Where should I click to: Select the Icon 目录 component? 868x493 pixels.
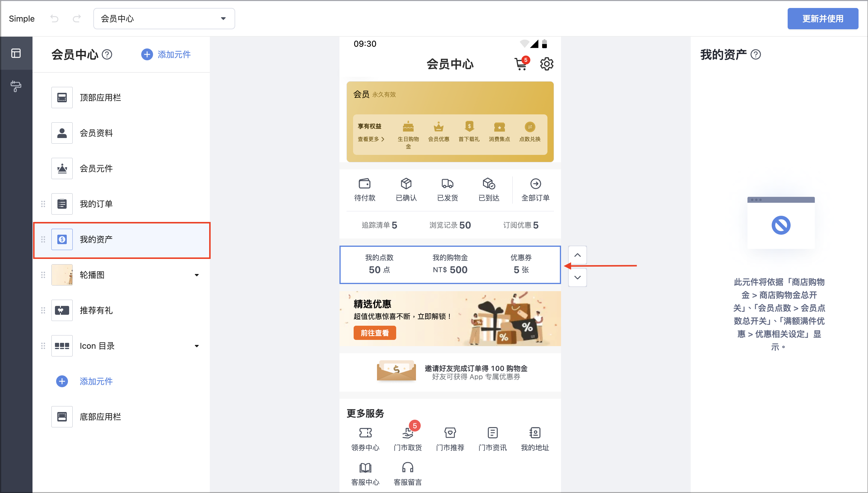(122, 346)
